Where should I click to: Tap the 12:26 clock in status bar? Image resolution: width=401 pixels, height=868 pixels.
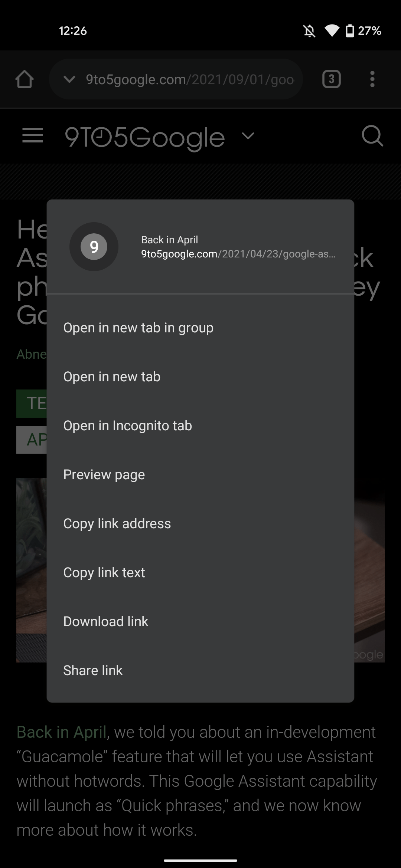(x=73, y=31)
